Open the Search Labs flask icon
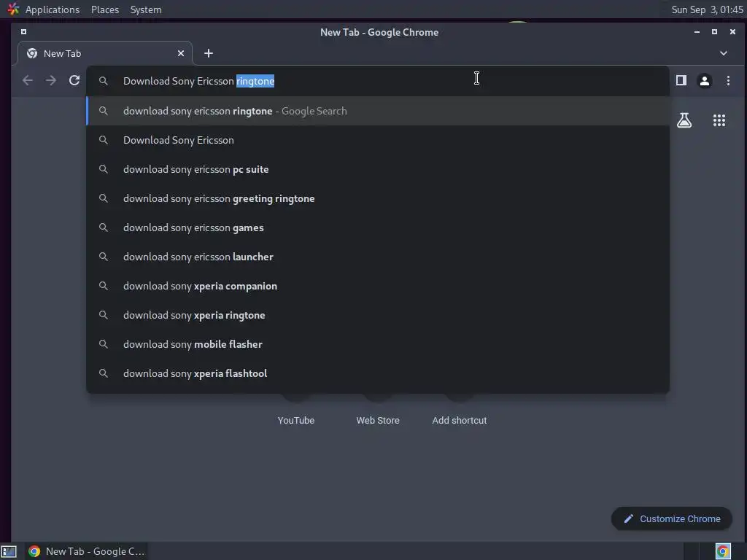This screenshot has height=560, width=747. point(684,120)
